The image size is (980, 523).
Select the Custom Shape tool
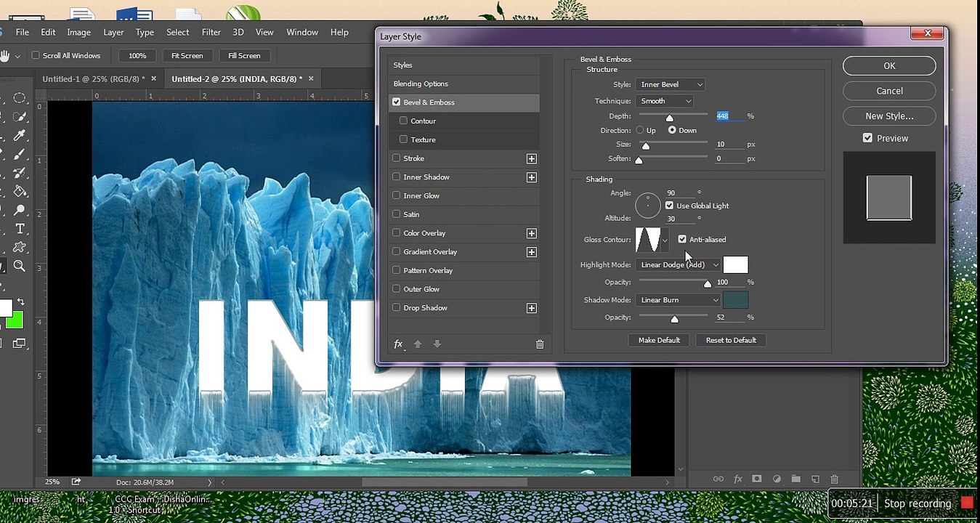tap(20, 248)
